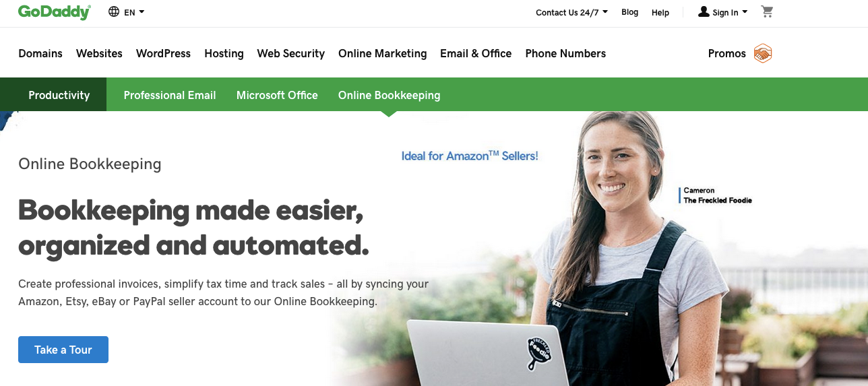Expand the Sign In dropdown arrow
This screenshot has width=868, height=386.
click(x=745, y=11)
